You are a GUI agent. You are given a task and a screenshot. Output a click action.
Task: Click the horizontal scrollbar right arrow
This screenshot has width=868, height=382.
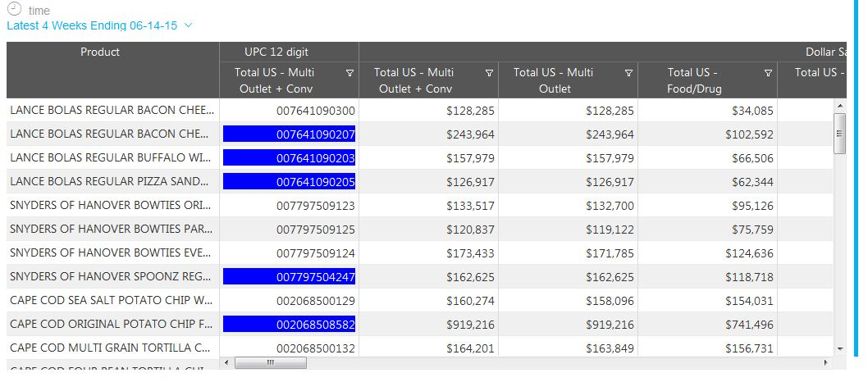(x=826, y=362)
